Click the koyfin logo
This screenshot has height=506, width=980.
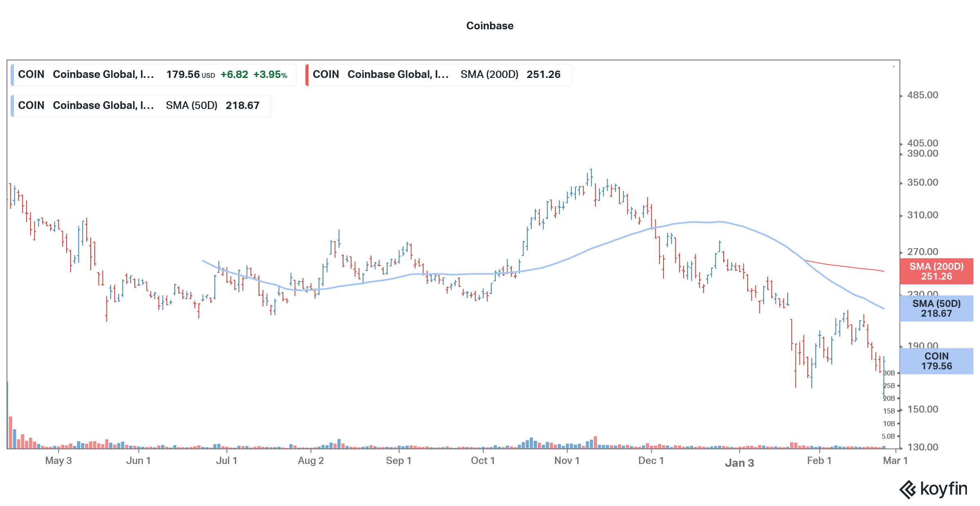(933, 489)
